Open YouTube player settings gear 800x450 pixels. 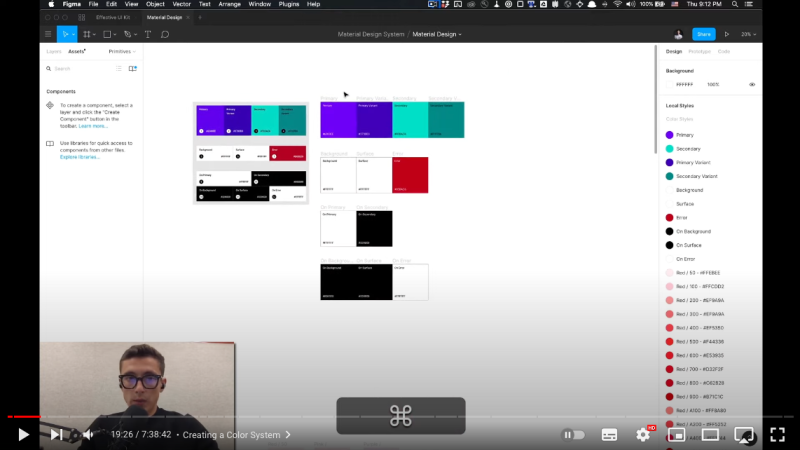643,435
